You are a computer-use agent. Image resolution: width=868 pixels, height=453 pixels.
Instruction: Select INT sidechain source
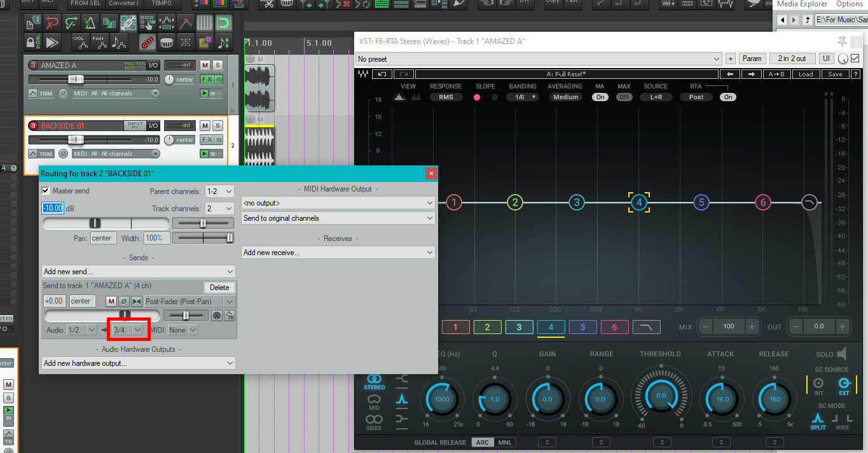pos(818,386)
